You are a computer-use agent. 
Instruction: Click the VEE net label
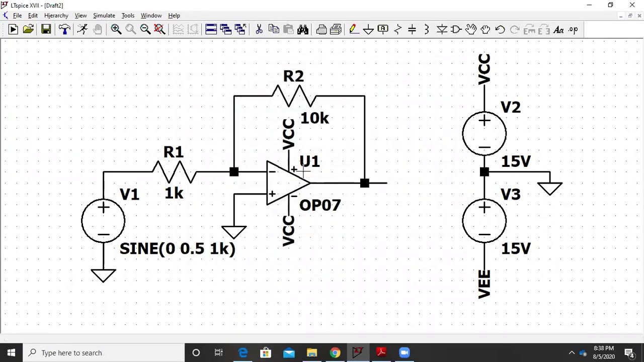coord(484,285)
